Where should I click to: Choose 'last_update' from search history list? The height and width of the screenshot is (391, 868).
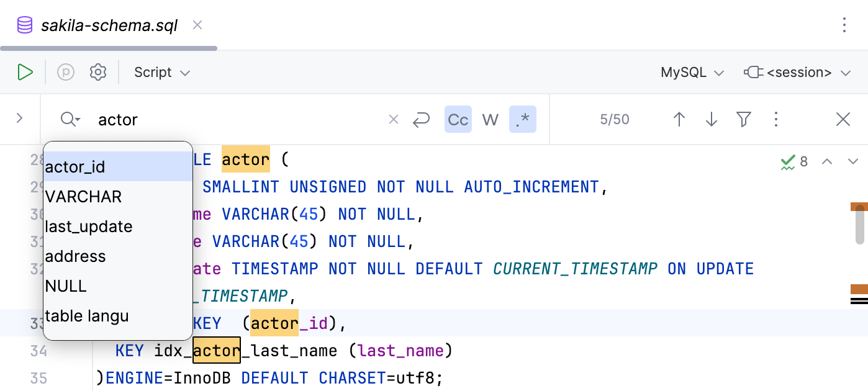89,227
